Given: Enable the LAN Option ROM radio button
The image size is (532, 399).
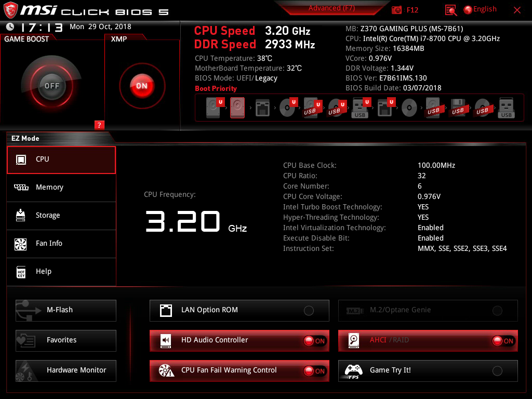Looking at the screenshot, I should tap(309, 311).
